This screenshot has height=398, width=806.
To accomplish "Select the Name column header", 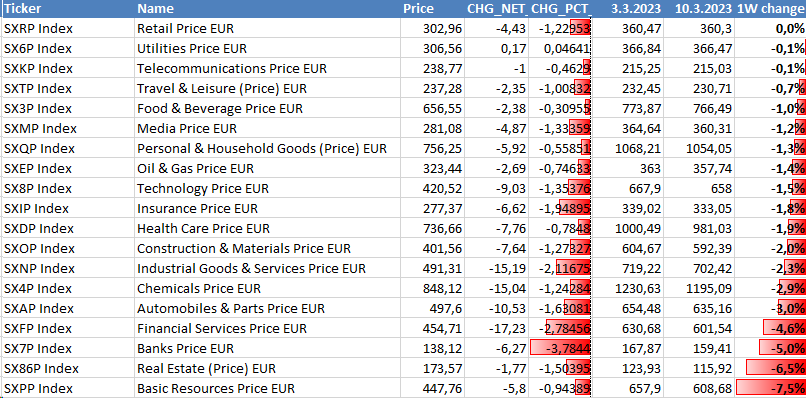I will click(x=267, y=9).
